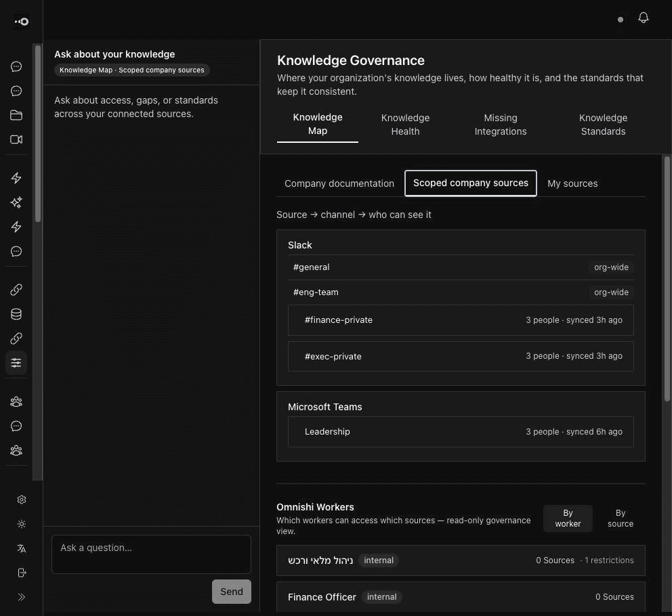Switch to the Knowledge Health tab

(x=405, y=125)
